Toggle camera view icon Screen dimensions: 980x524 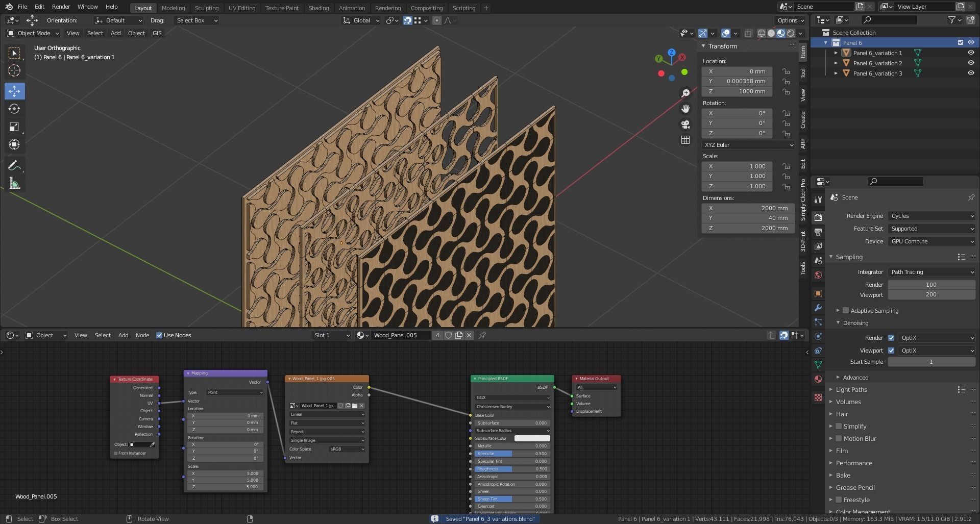point(685,124)
